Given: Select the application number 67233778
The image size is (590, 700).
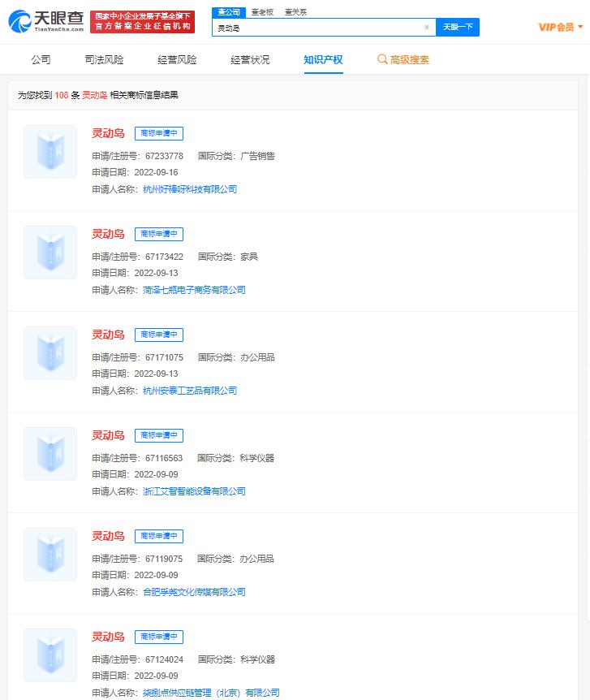Looking at the screenshot, I should pyautogui.click(x=164, y=156).
